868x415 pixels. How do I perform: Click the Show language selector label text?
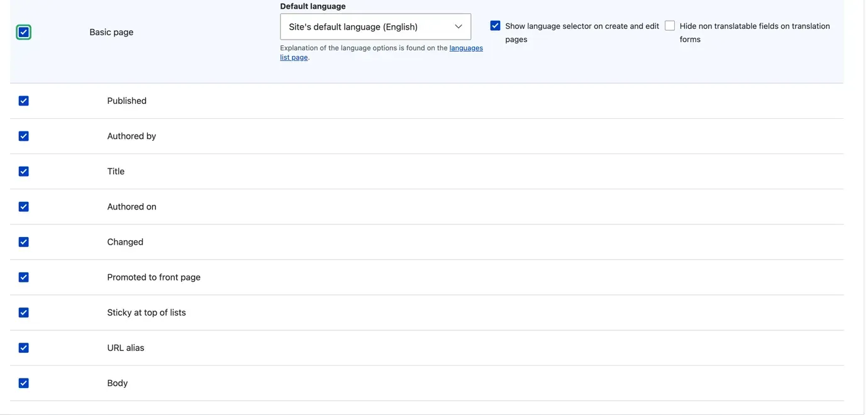[x=582, y=26]
